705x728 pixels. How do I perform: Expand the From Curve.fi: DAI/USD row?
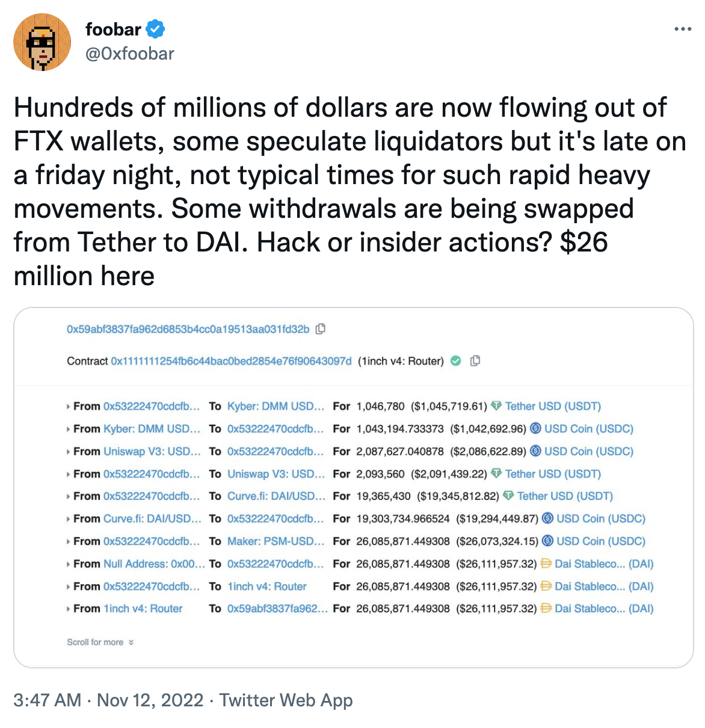point(69,519)
